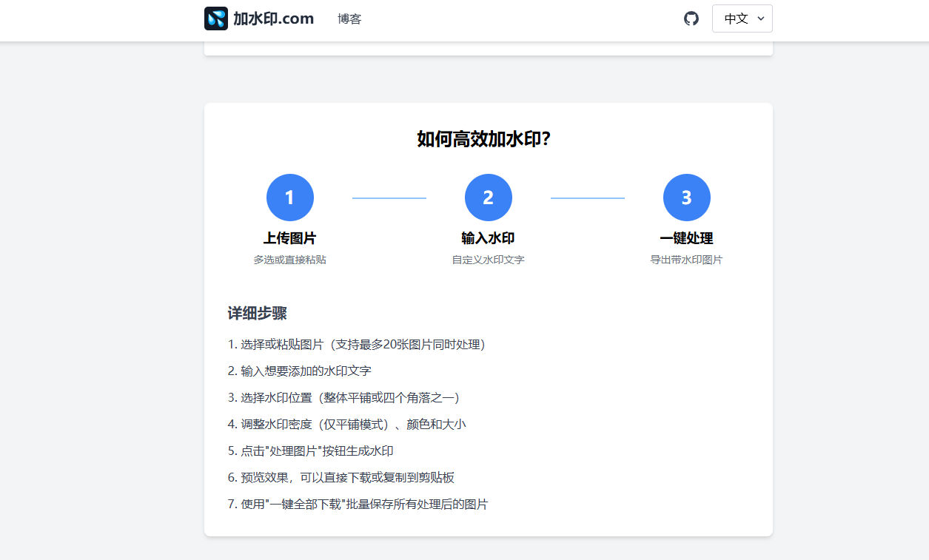
Task: Click step 1 about selecting or pasting images
Action: (356, 345)
